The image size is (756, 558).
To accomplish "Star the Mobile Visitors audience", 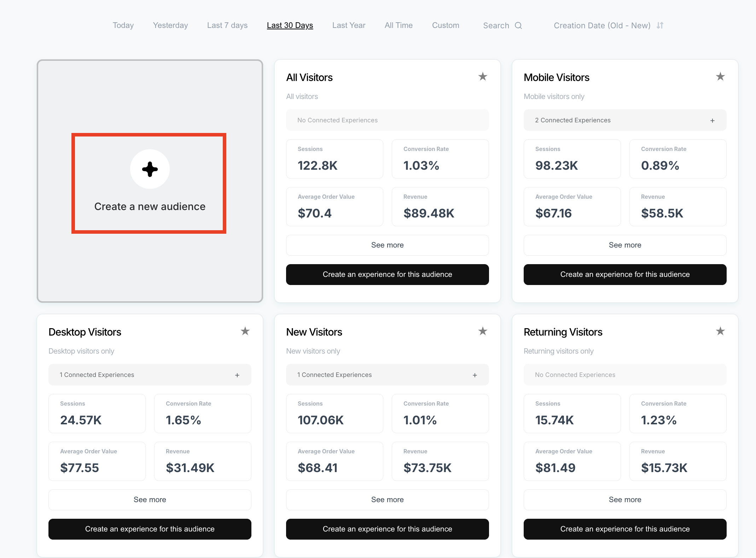I will tap(720, 77).
